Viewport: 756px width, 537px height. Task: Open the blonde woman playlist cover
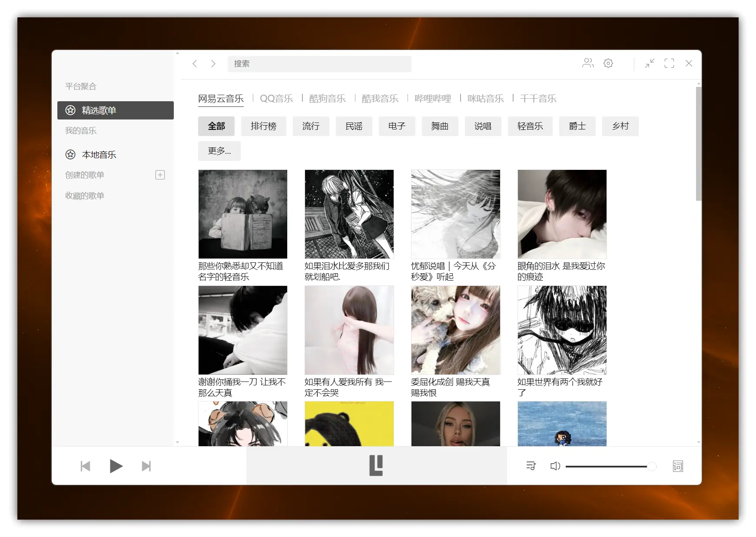click(456, 424)
